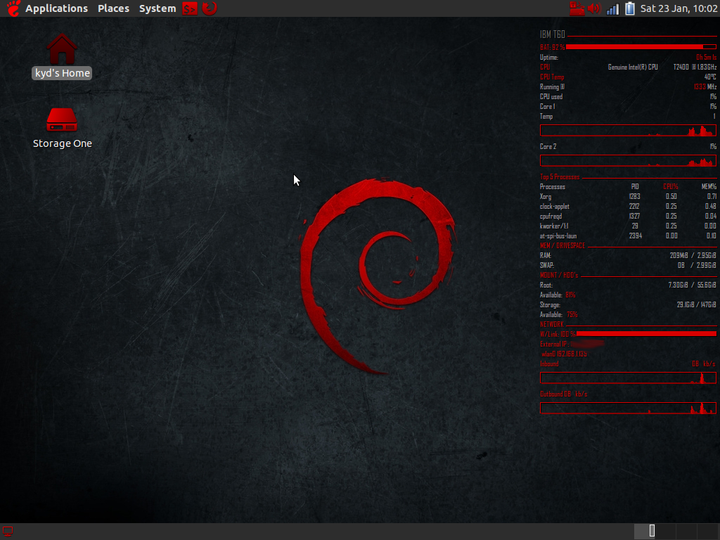The image size is (720, 540).
Task: Click the MEM% column header
Action: point(709,186)
